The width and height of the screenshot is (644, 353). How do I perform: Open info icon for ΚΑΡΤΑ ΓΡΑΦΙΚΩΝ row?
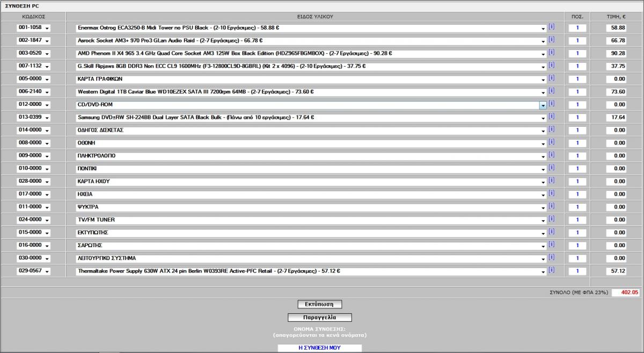[552, 78]
